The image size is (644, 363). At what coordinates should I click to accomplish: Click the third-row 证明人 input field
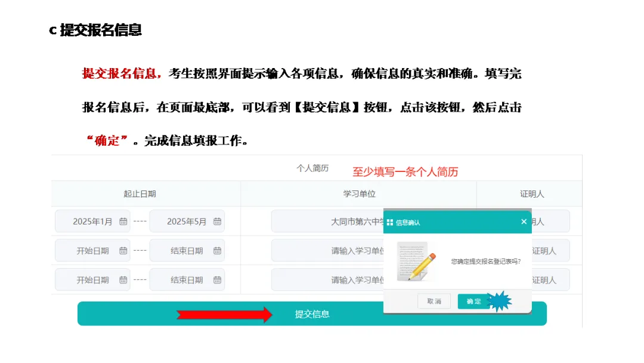pos(549,279)
